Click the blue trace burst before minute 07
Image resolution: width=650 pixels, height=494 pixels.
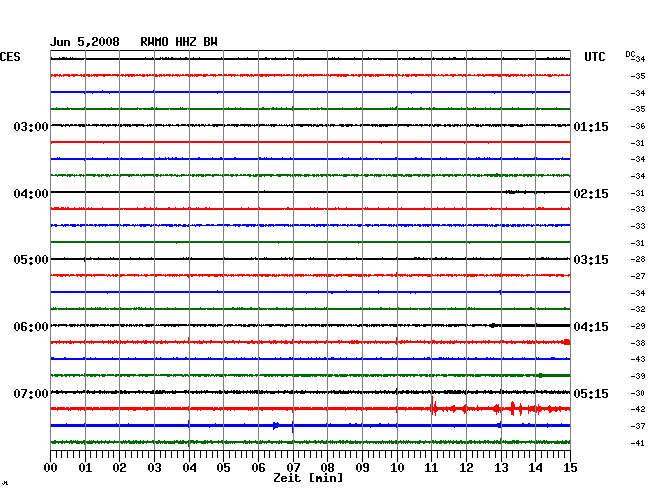coord(276,425)
